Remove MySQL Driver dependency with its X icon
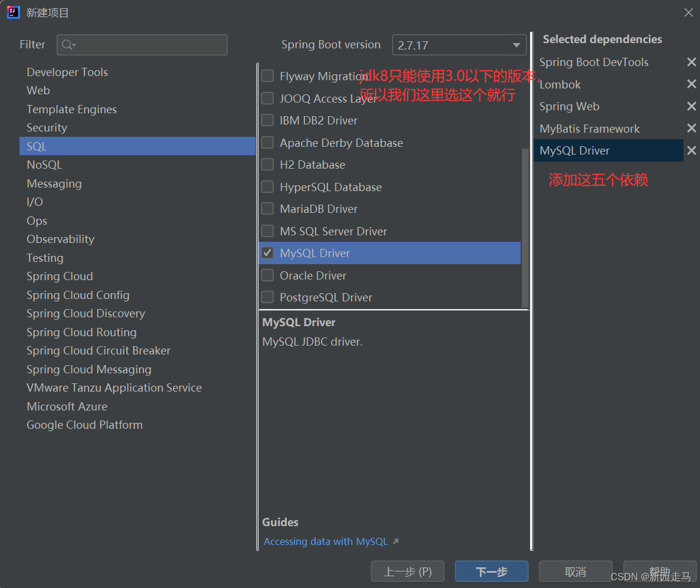 [x=691, y=150]
